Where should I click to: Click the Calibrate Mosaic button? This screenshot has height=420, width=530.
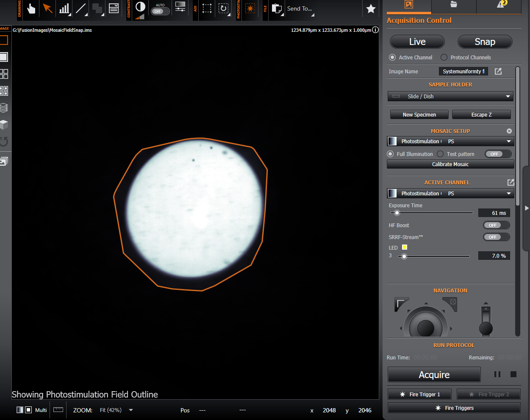coord(450,164)
